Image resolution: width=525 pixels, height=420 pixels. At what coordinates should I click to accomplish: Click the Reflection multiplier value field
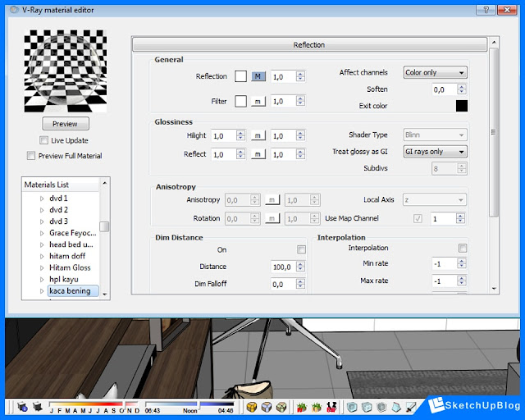coord(283,76)
